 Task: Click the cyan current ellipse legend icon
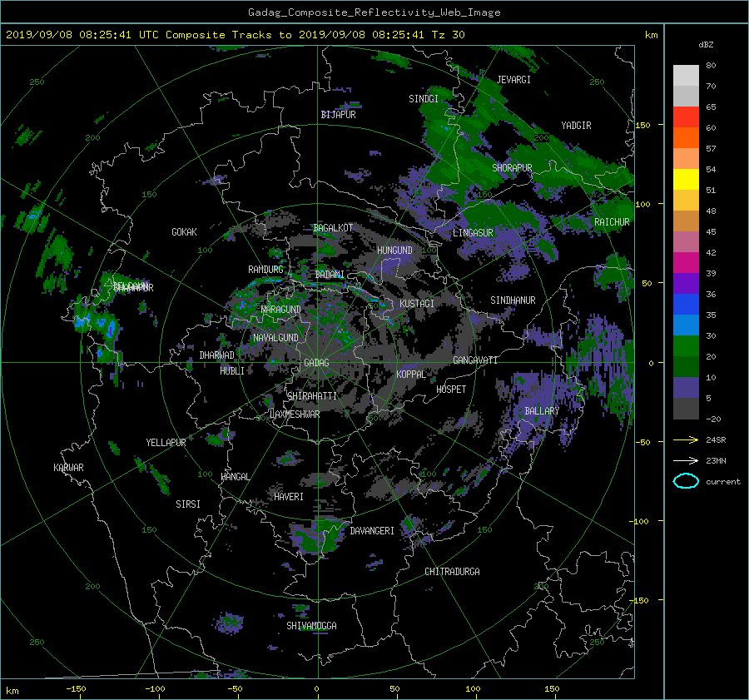686,481
